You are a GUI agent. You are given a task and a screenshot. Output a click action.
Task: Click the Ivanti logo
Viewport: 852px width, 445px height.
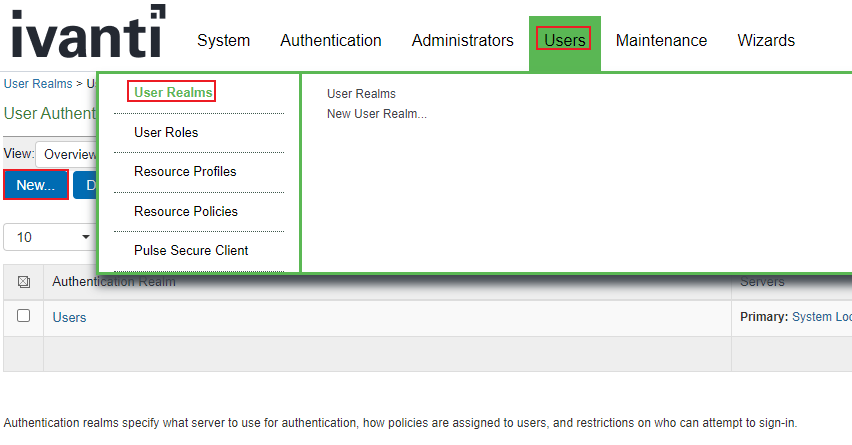click(x=88, y=34)
